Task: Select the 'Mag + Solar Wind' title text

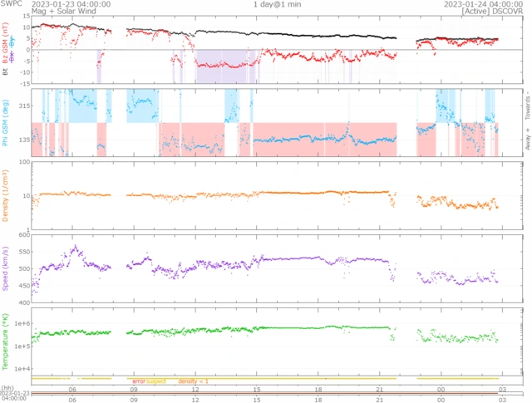Action: 64,11
